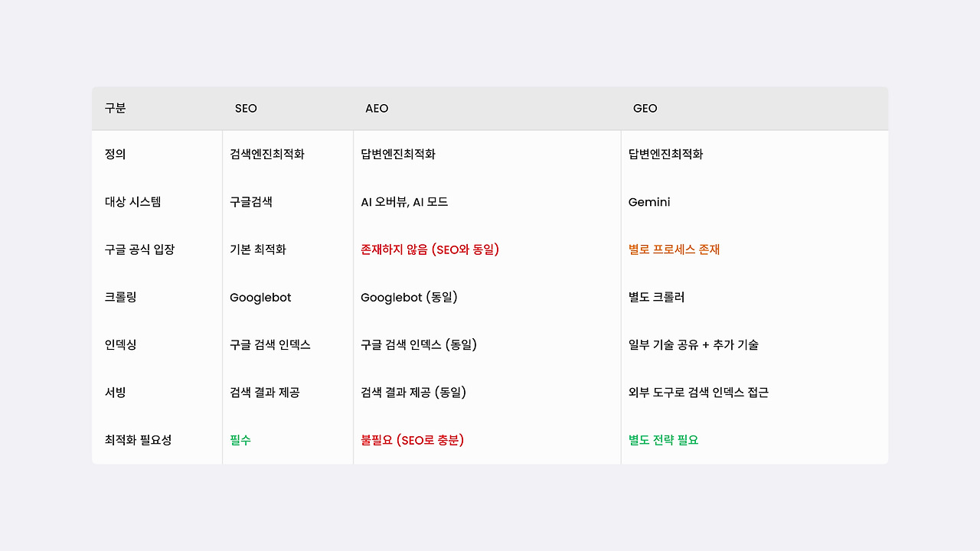The height and width of the screenshot is (551, 980).
Task: Select the 크롤링 row label
Action: pos(120,297)
